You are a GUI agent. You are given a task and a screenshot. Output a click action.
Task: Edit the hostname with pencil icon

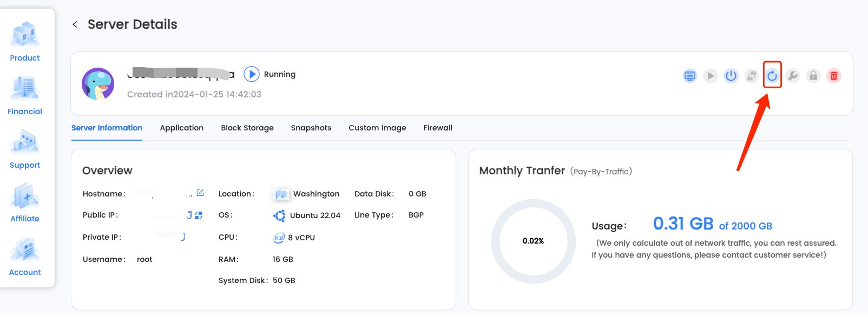click(x=200, y=193)
